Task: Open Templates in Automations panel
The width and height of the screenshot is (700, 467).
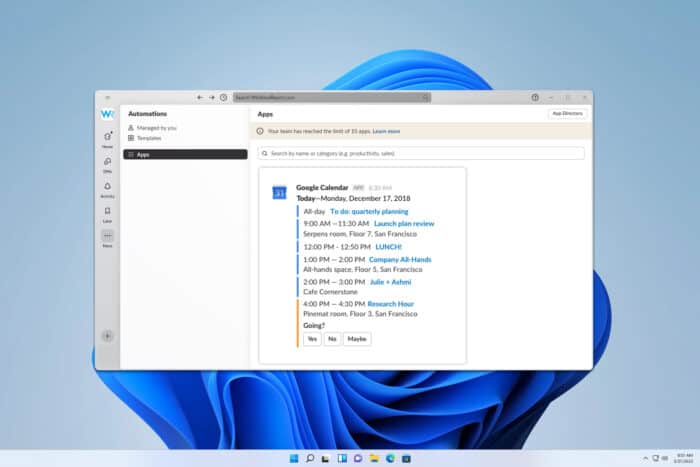Action: (149, 138)
